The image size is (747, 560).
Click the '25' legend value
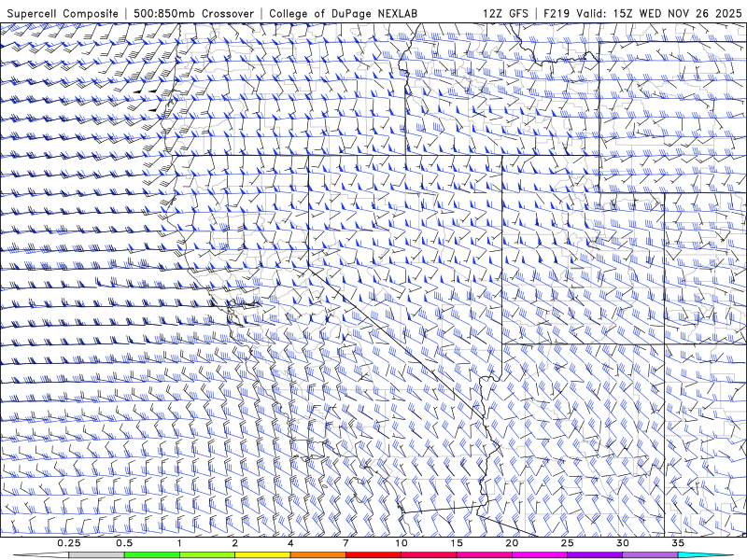click(x=568, y=543)
